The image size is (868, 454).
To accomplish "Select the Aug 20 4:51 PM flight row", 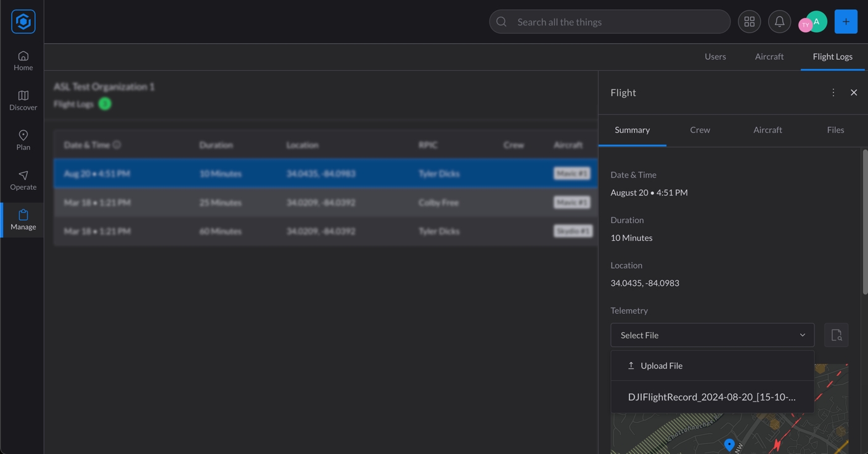I will pos(325,174).
